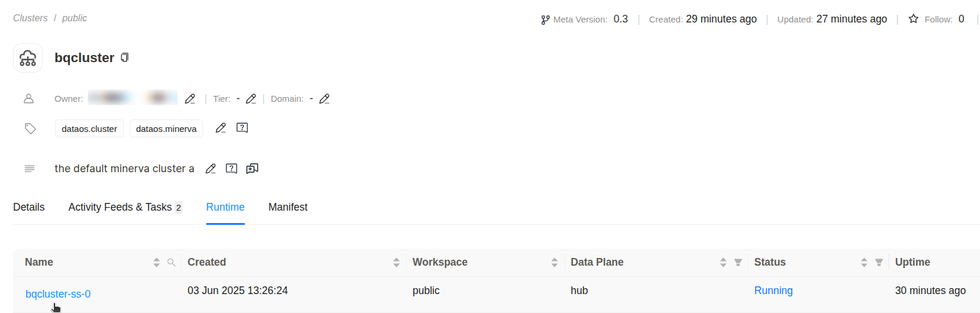Click the dataos.minerva tag

pyautogui.click(x=166, y=128)
